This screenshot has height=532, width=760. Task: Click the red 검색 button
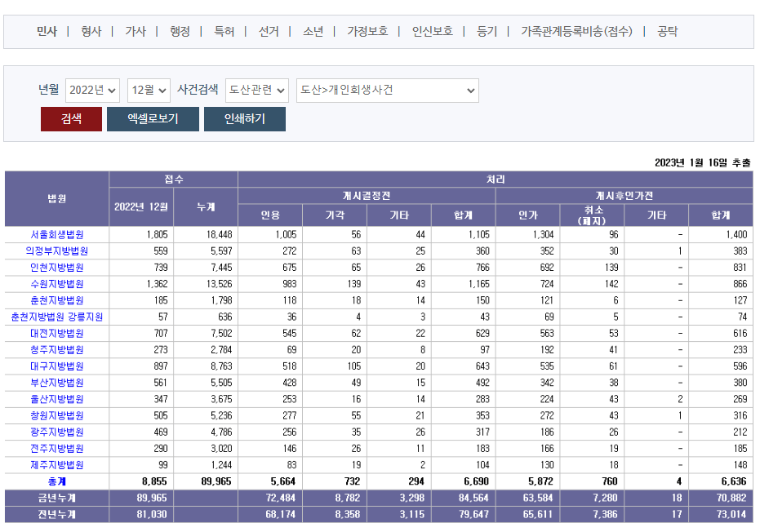71,118
